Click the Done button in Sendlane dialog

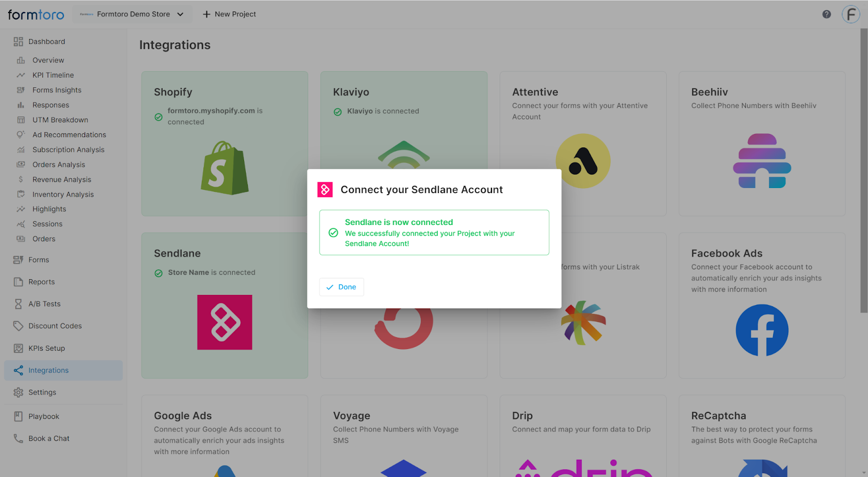click(x=342, y=287)
